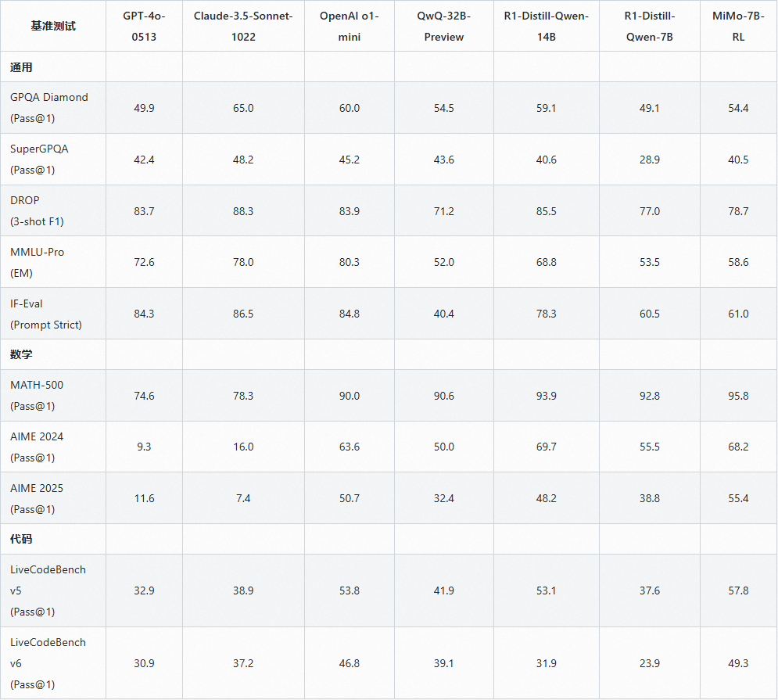Click the MiMo-7B-RL column header
This screenshot has width=778, height=700.
[738, 27]
